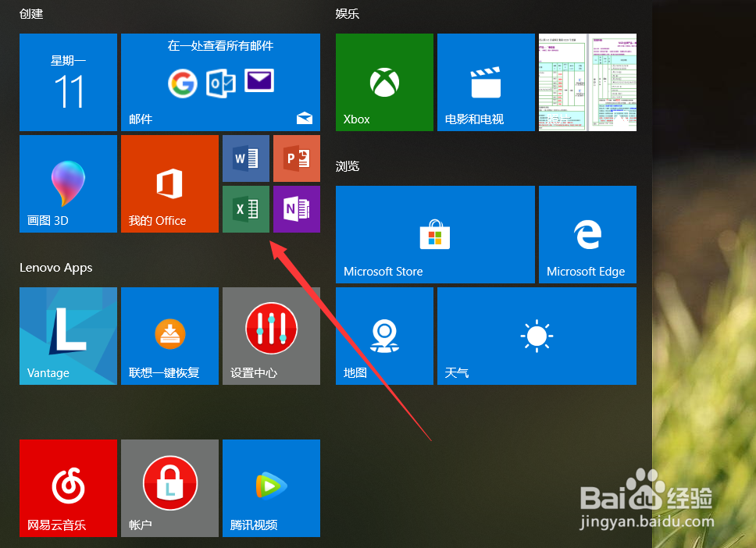Launch Xbox tile
This screenshot has height=548, width=756.
point(384,83)
